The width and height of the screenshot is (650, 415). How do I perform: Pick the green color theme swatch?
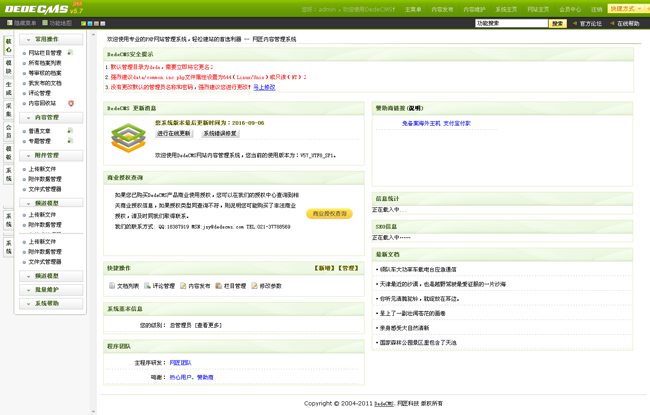coord(84,23)
